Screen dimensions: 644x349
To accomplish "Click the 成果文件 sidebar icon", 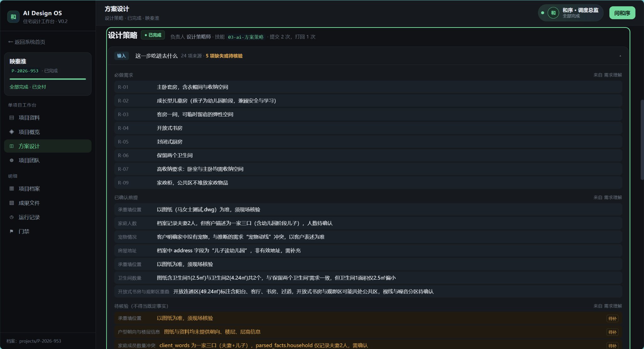I will [x=12, y=203].
